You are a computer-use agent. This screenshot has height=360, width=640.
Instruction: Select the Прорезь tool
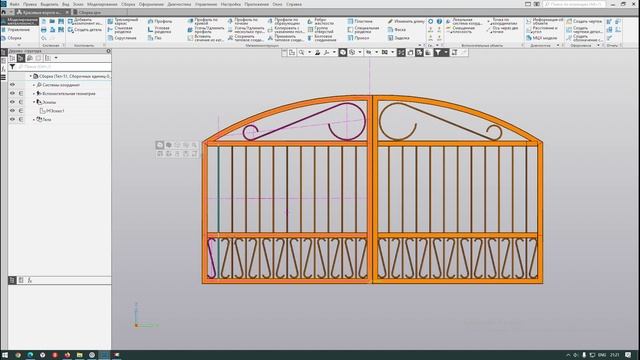pyautogui.click(x=358, y=38)
